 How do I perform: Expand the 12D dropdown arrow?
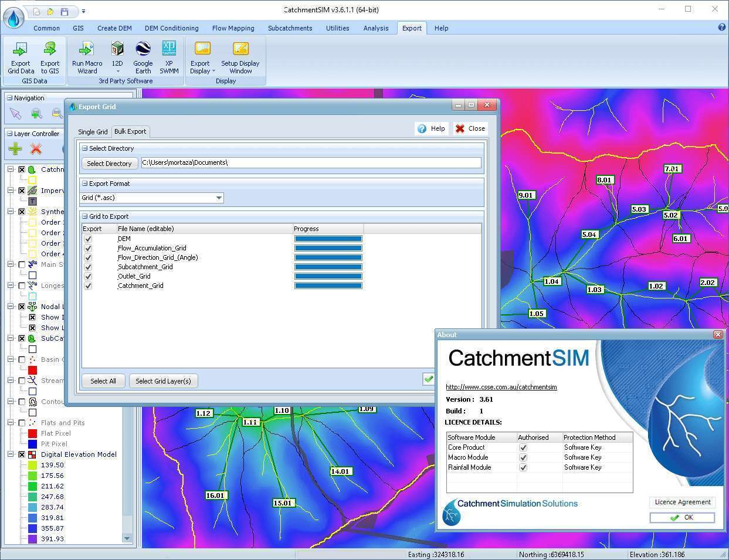point(117,70)
